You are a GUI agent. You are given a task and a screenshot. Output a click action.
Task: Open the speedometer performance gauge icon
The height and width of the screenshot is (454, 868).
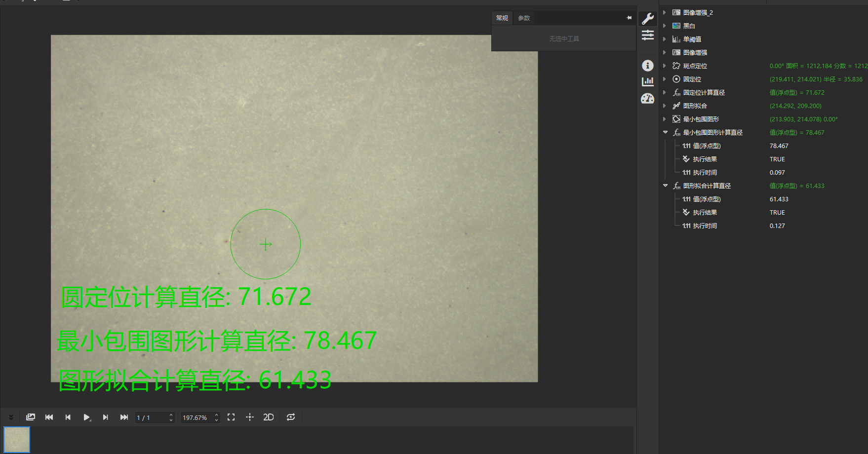click(x=647, y=99)
